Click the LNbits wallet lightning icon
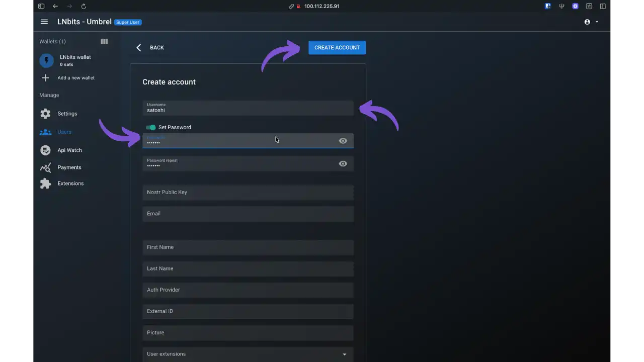The width and height of the screenshot is (644, 362). (46, 61)
